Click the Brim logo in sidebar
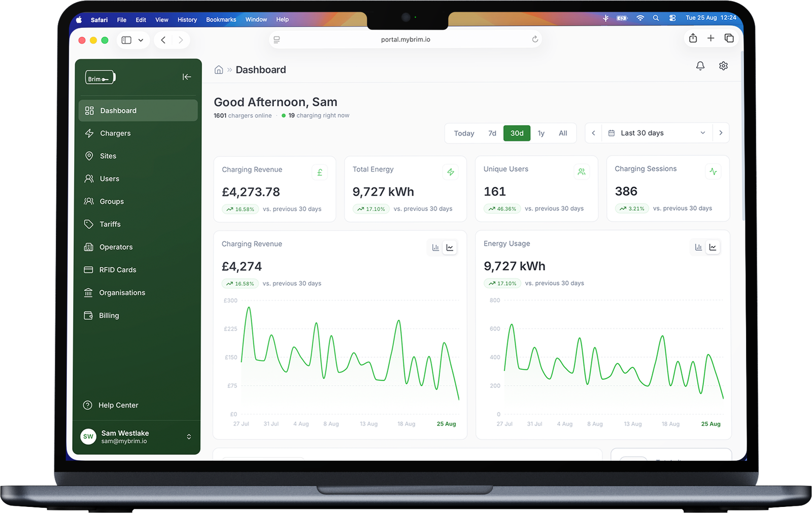 coord(100,77)
